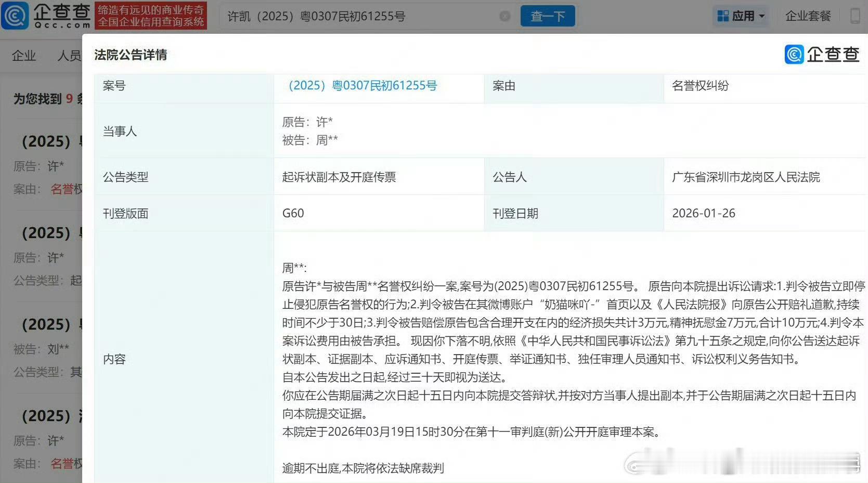Click the line 逾期不出庭,本院将依法缺席裁判
This screenshot has width=868, height=483.
point(363,468)
